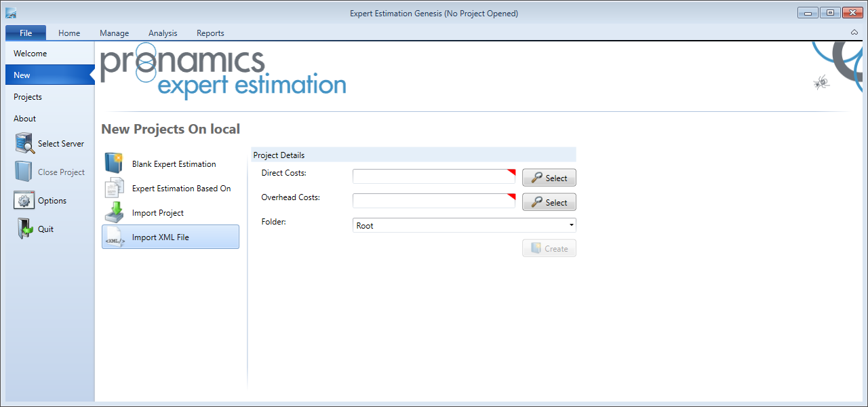Click the Blank Expert Estimation book icon

tap(114, 163)
